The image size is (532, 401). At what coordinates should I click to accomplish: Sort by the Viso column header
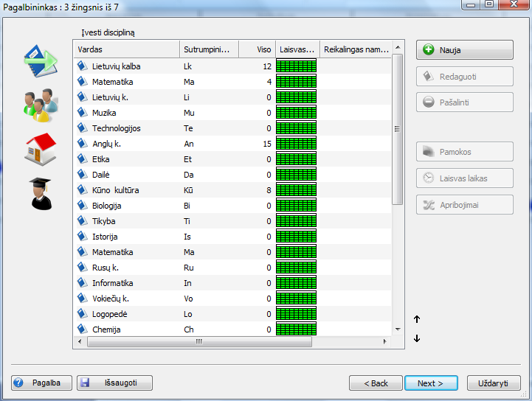(257, 49)
